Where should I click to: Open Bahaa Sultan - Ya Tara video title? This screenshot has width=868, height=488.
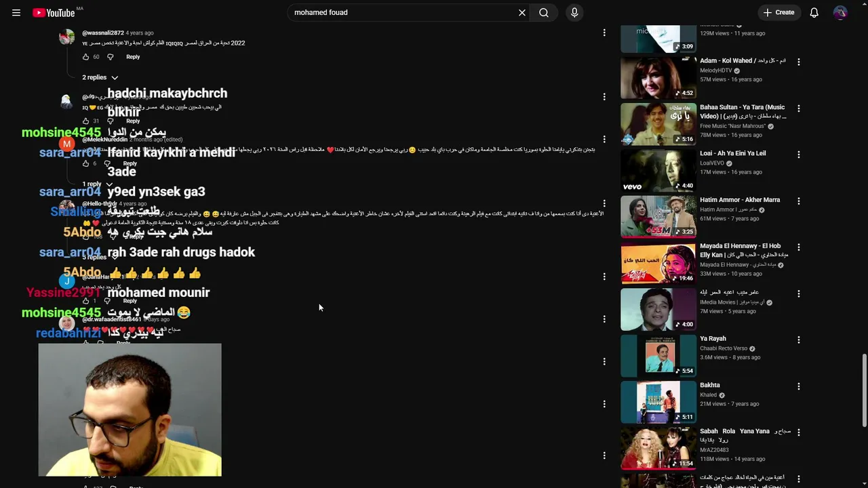point(743,111)
